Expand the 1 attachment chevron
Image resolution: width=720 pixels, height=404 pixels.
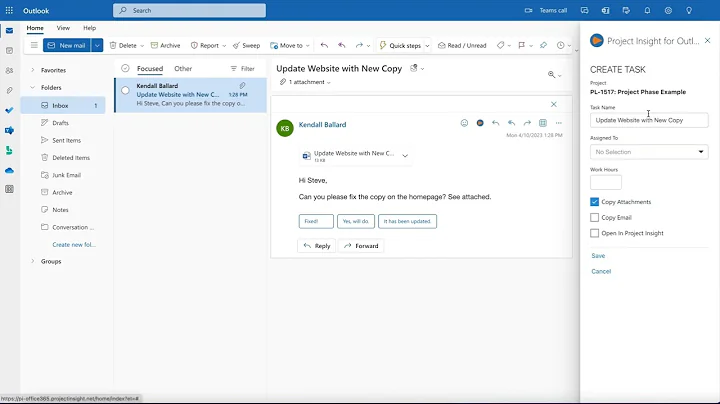(x=329, y=82)
